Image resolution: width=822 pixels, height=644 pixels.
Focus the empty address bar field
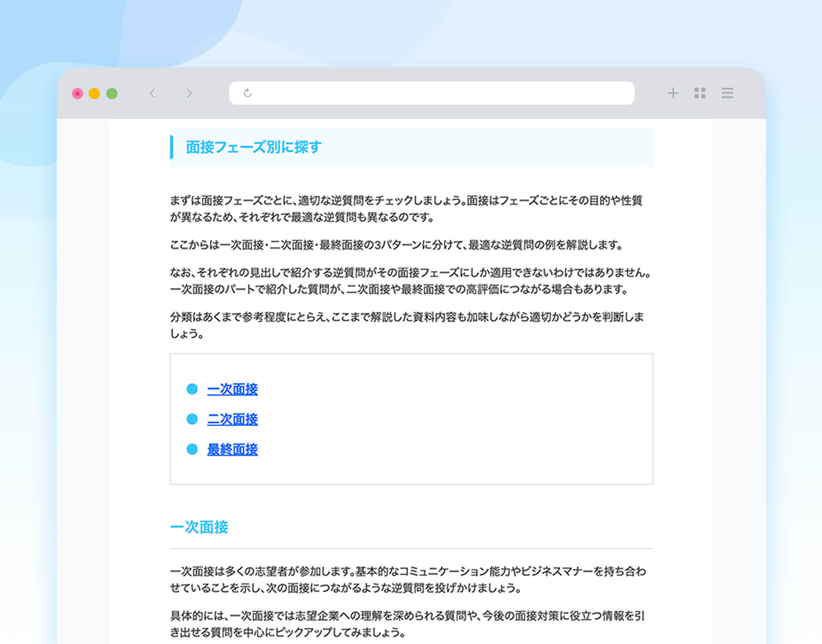[x=439, y=93]
